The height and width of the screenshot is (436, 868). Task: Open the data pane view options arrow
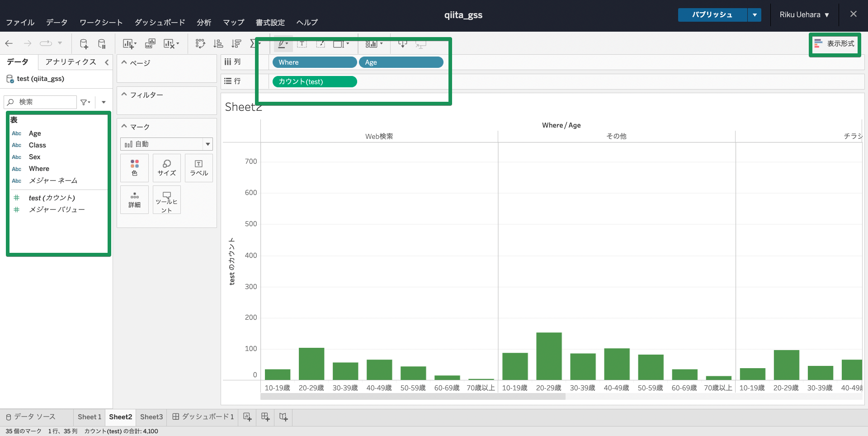tap(104, 102)
